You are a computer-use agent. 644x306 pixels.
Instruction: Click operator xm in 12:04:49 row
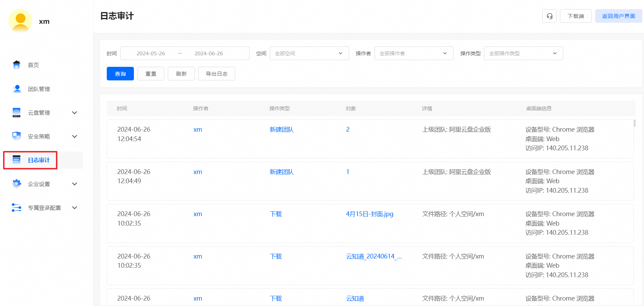tap(198, 172)
